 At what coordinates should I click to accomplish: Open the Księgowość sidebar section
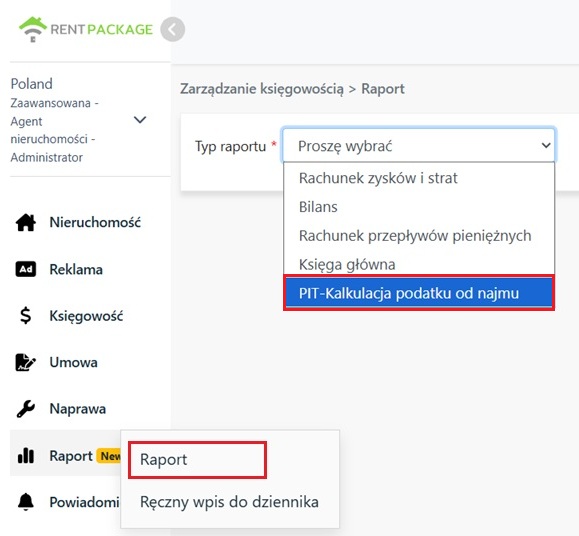pyautogui.click(x=86, y=316)
